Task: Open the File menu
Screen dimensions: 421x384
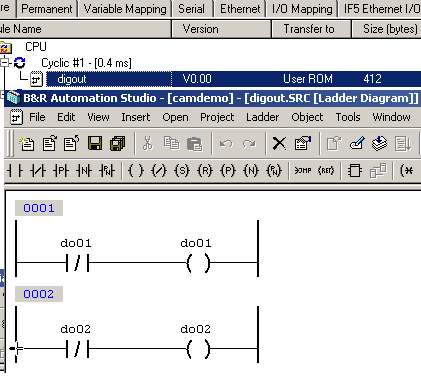Action: point(37,117)
